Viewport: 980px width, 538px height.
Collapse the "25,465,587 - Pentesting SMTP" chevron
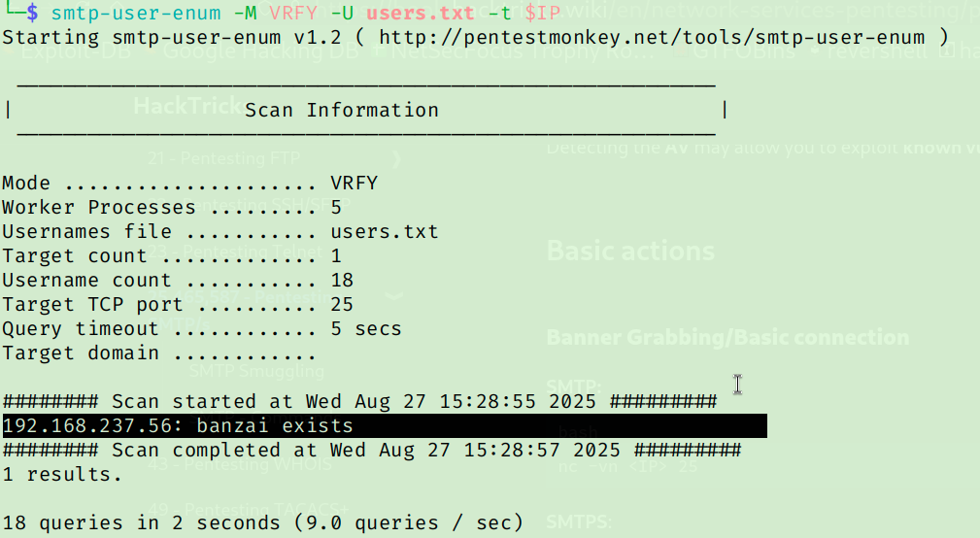393,296
